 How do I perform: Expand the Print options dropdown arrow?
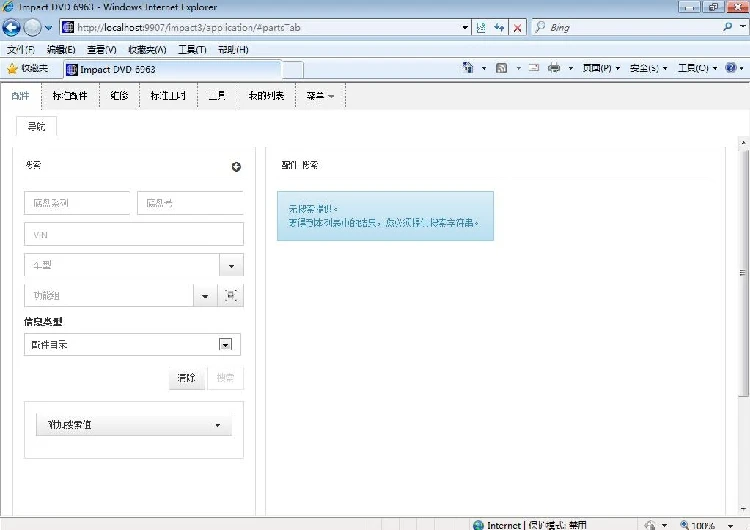click(570, 68)
